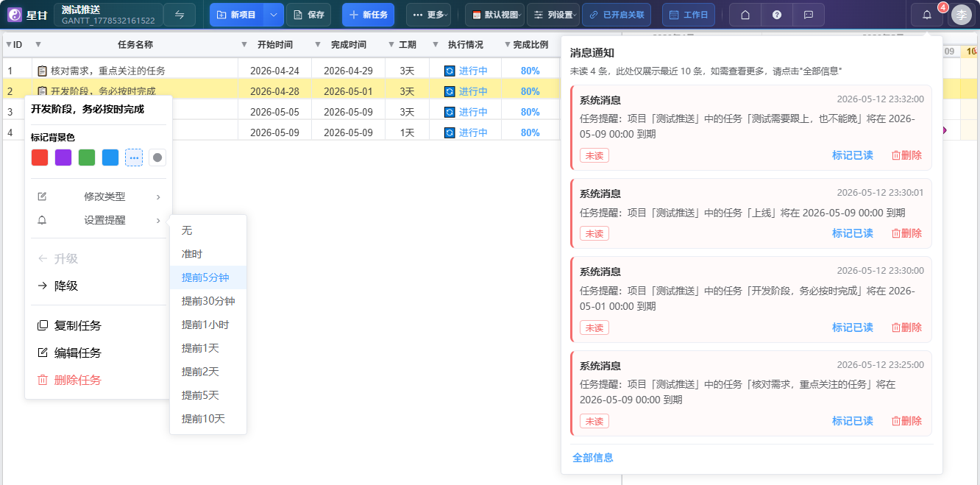Image resolution: width=980 pixels, height=485 pixels.
Task: Toggle the 已开启关联 link button
Action: (617, 15)
